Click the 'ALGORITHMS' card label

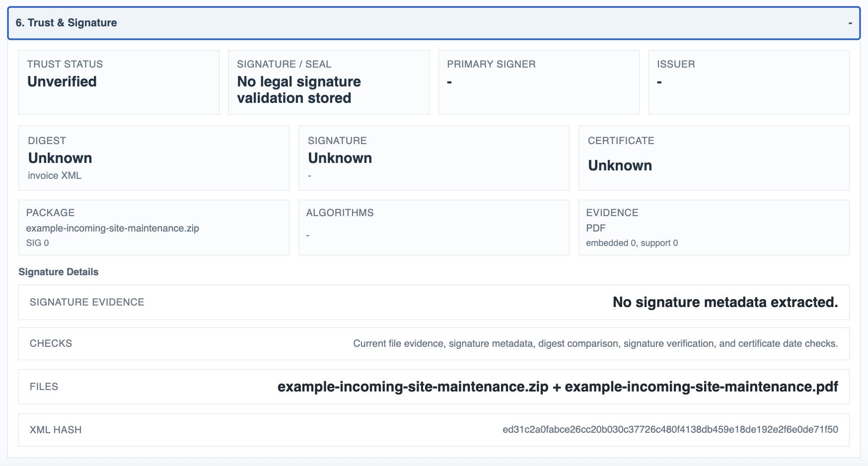[x=340, y=213]
